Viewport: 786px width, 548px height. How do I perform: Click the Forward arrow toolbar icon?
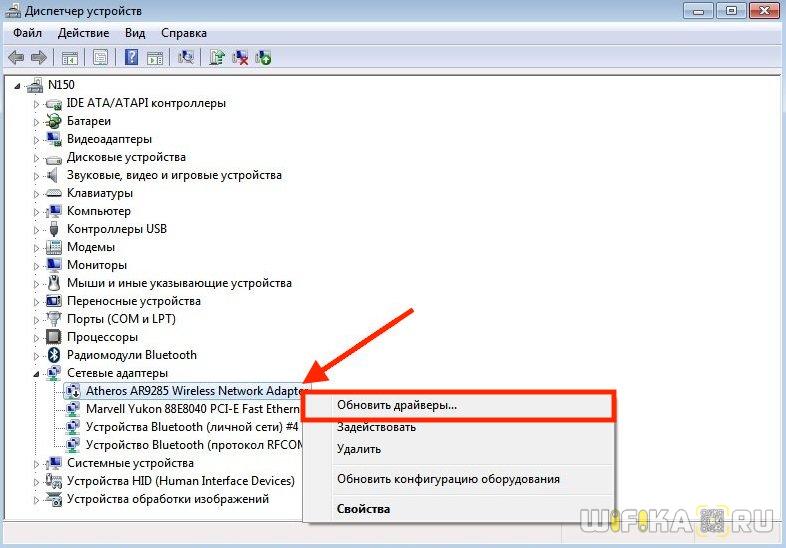coord(39,58)
